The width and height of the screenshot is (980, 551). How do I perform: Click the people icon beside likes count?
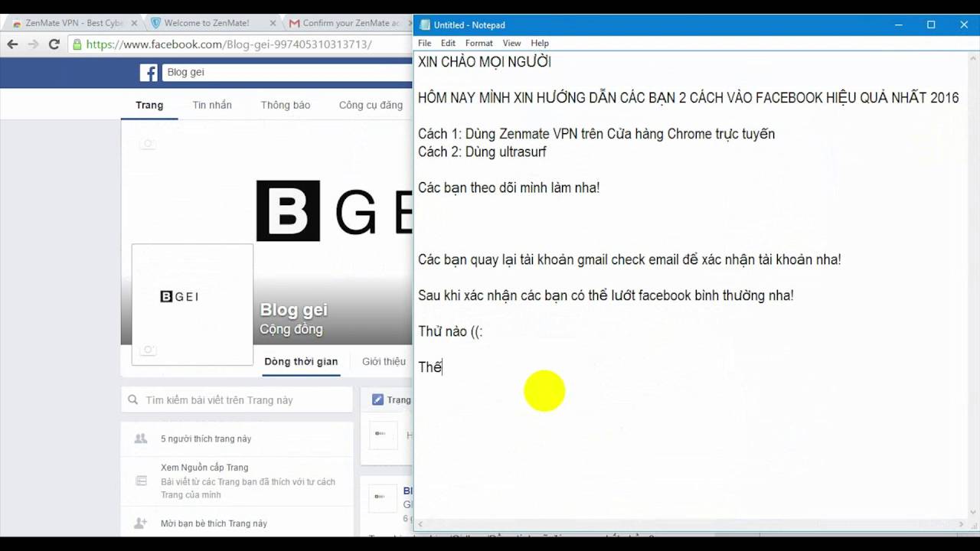(x=141, y=439)
